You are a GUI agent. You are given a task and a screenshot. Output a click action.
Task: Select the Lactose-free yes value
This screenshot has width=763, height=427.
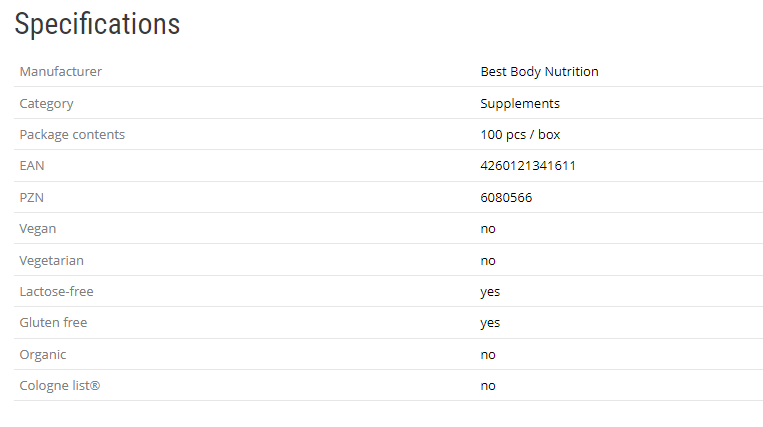[490, 292]
